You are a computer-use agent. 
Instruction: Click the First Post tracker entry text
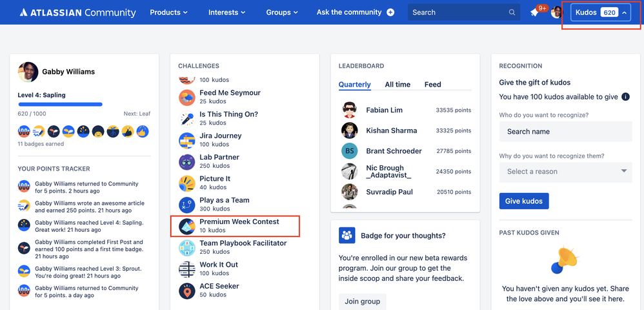click(89, 249)
